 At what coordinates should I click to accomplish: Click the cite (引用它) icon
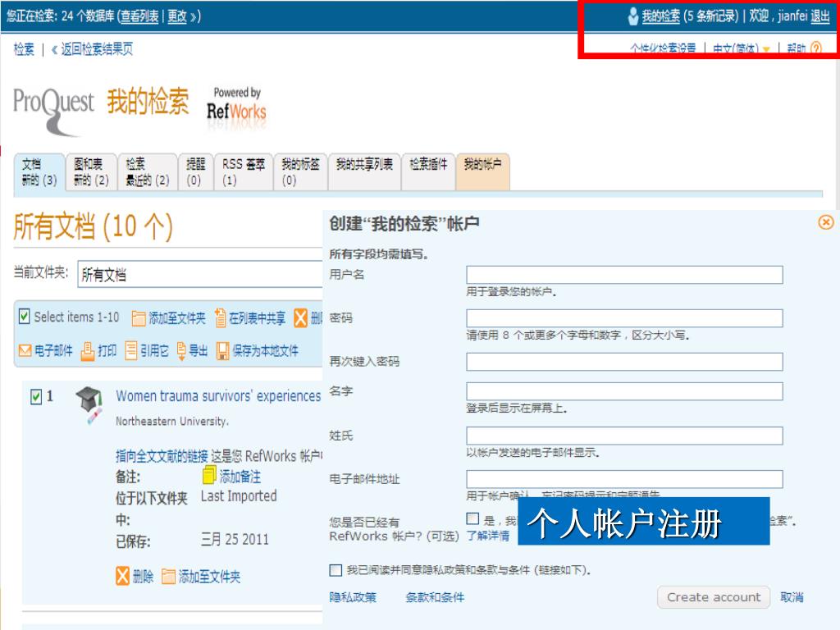tap(131, 351)
